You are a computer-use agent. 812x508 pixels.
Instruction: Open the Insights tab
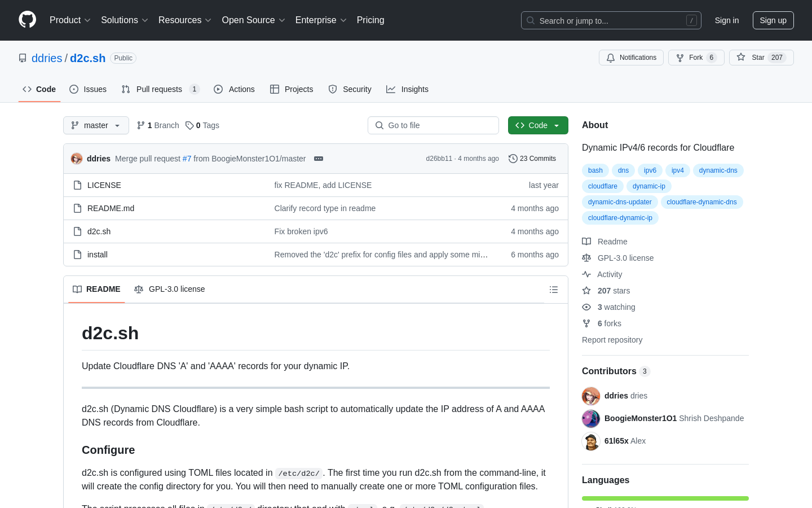click(407, 89)
